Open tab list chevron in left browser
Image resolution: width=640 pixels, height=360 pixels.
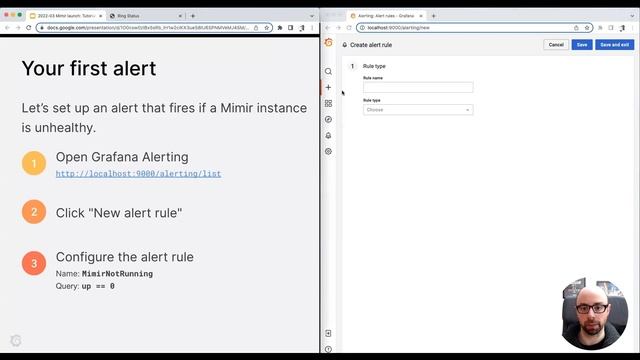click(312, 16)
